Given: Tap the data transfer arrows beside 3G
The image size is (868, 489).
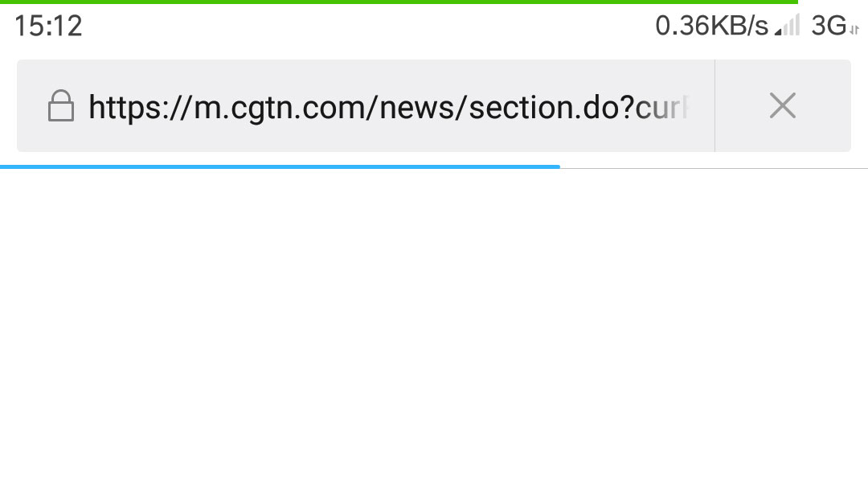Looking at the screenshot, I should pos(854,30).
